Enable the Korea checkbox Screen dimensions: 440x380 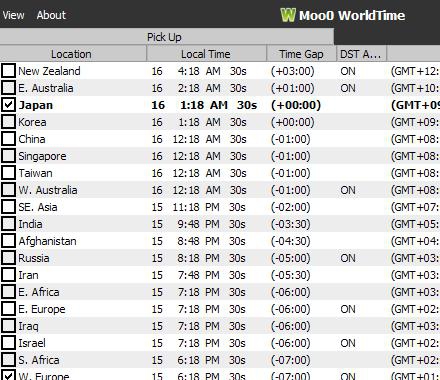(x=8, y=122)
